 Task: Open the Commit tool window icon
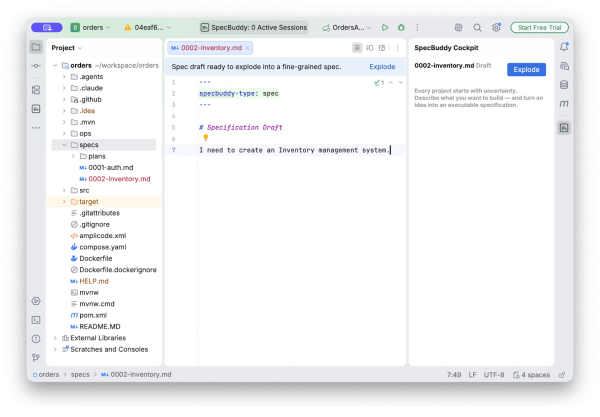[36, 66]
